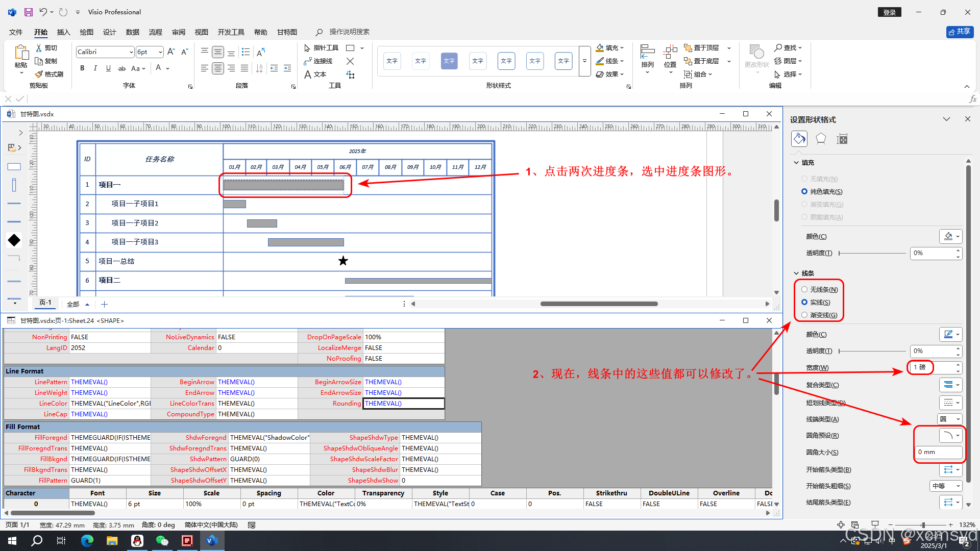Screen dimensions: 980x551
Task: Click the Text tool icon
Action: (308, 74)
